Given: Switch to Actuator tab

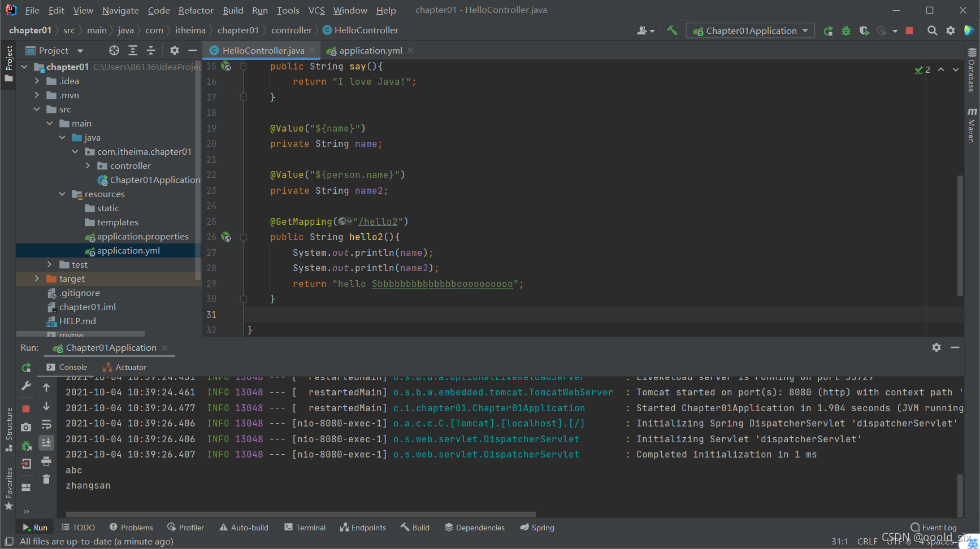Looking at the screenshot, I should coord(125,367).
